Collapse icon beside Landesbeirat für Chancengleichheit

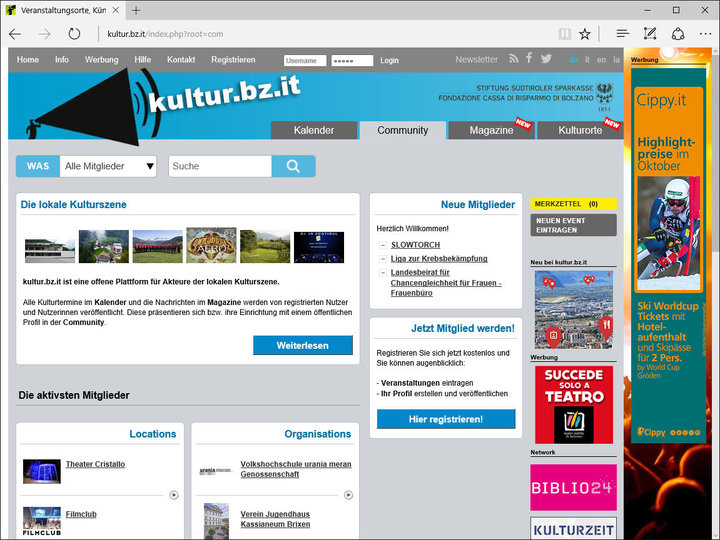coord(382,273)
